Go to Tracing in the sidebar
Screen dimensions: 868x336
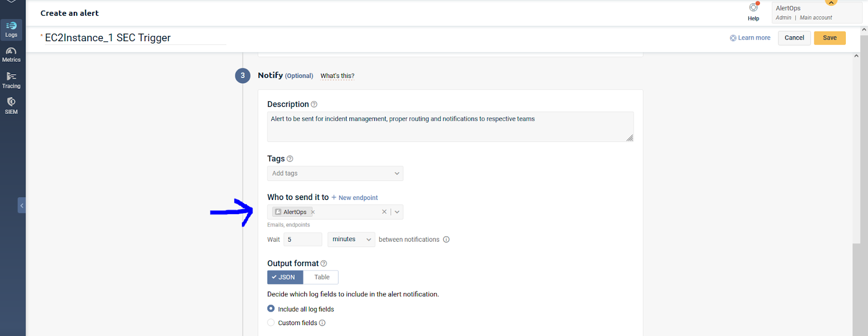point(11,81)
